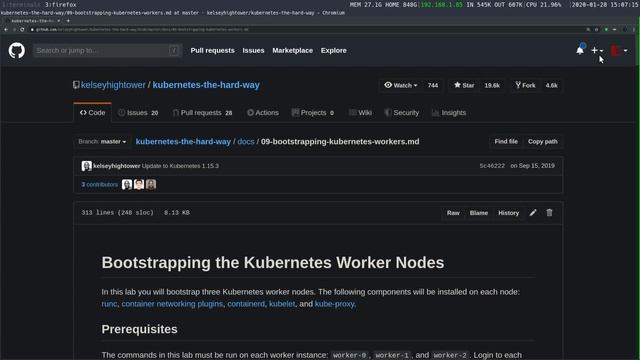This screenshot has width=640, height=360.
Task: Expand the Watch dropdown
Action: tap(400, 85)
